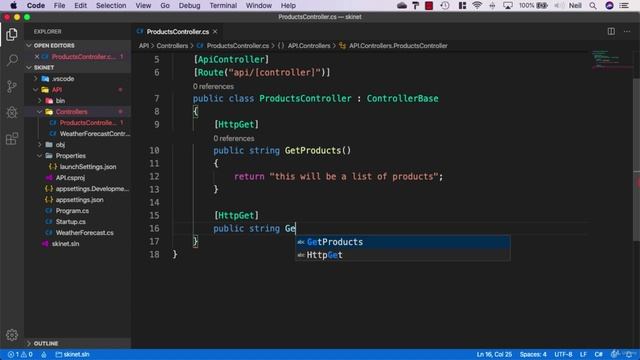
Task: Open the Edit menu
Action: click(x=80, y=5)
